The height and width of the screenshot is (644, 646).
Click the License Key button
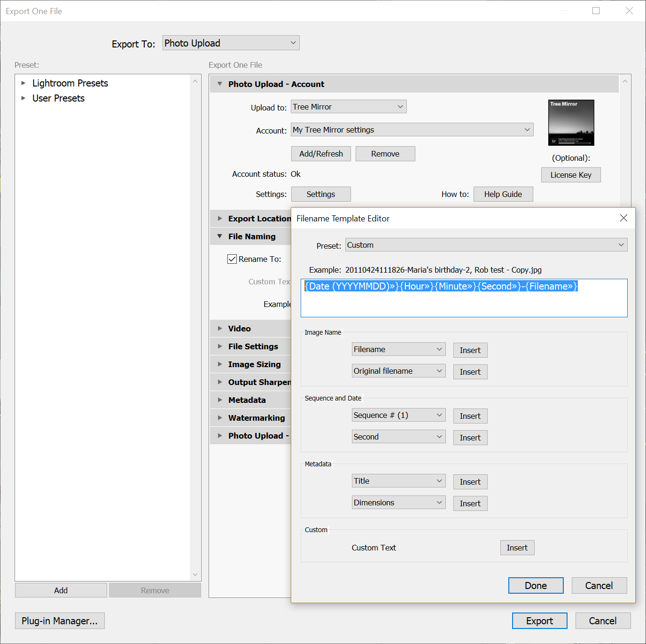tap(570, 175)
